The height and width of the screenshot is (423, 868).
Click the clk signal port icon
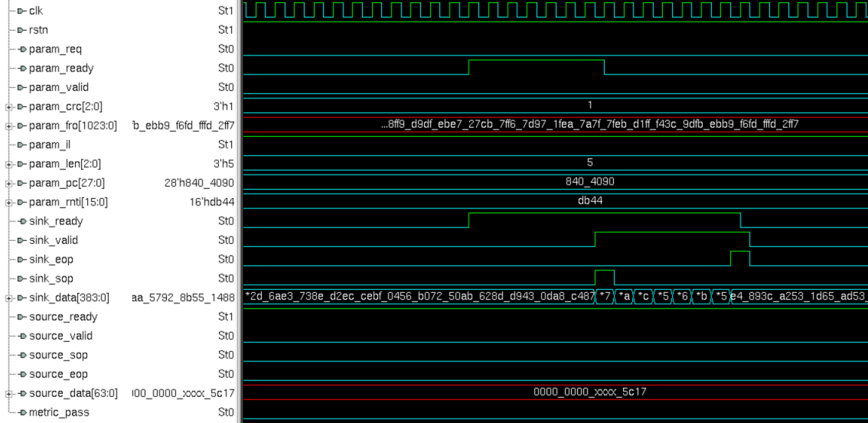(x=21, y=11)
